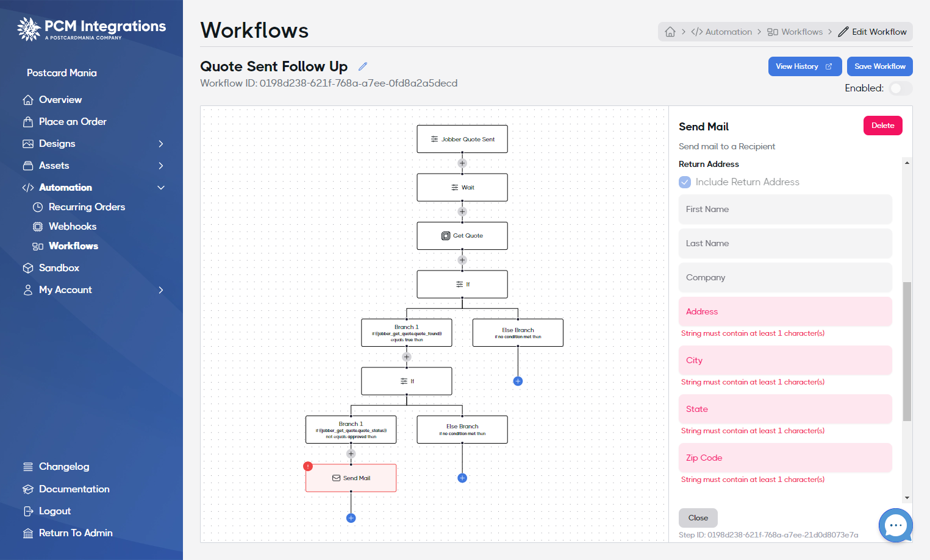Add step below quote_found Branch 1 node

click(407, 357)
